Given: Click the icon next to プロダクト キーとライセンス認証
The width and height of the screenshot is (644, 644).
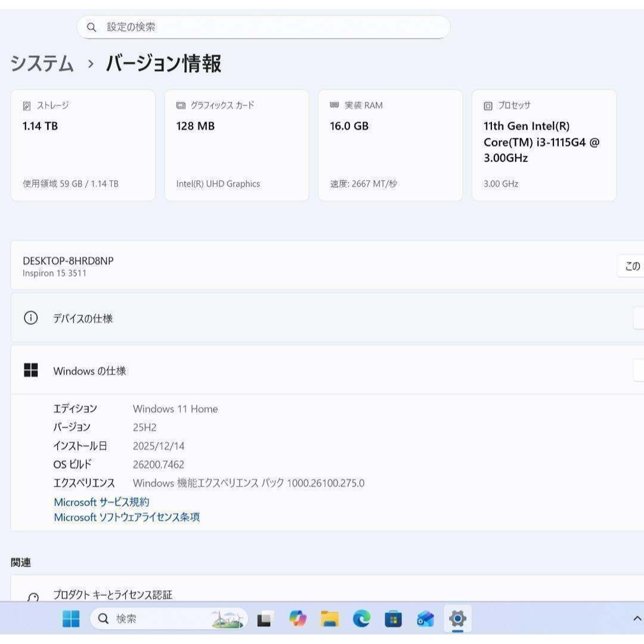Looking at the screenshot, I should [x=34, y=595].
